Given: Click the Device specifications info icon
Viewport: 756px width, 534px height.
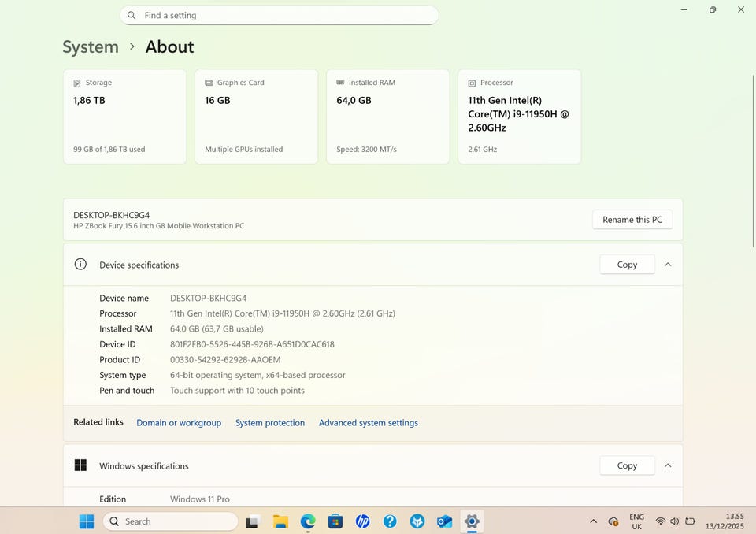Looking at the screenshot, I should pyautogui.click(x=80, y=265).
